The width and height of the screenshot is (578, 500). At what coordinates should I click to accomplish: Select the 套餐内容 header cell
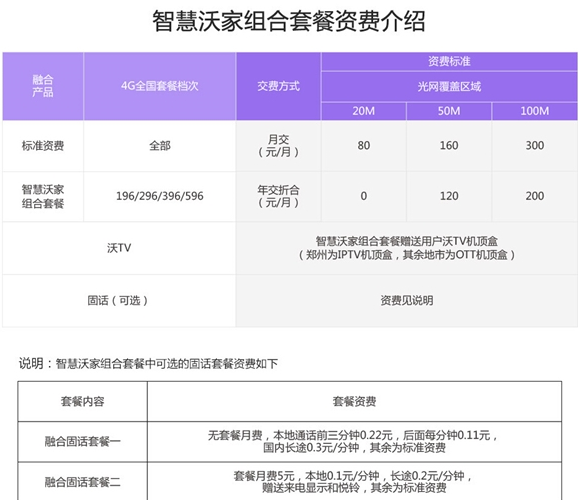click(83, 401)
